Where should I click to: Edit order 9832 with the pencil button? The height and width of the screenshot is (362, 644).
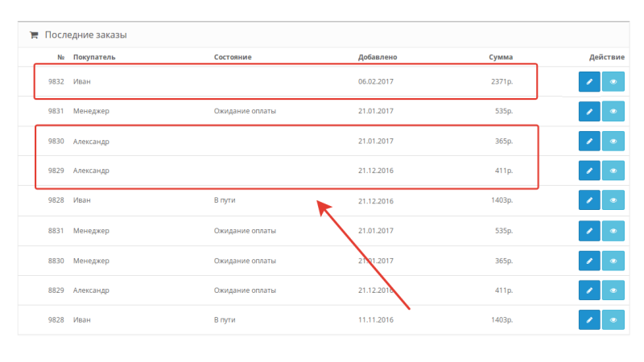click(589, 81)
